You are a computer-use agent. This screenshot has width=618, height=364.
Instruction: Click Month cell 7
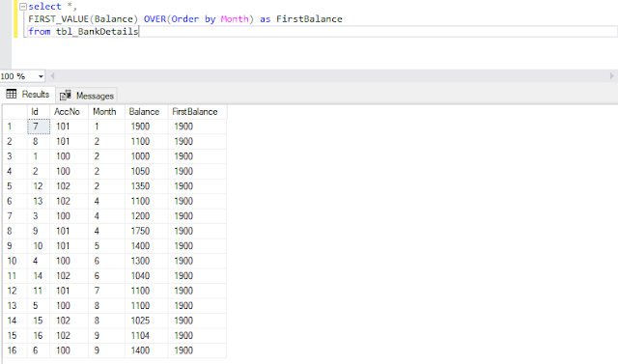point(107,291)
